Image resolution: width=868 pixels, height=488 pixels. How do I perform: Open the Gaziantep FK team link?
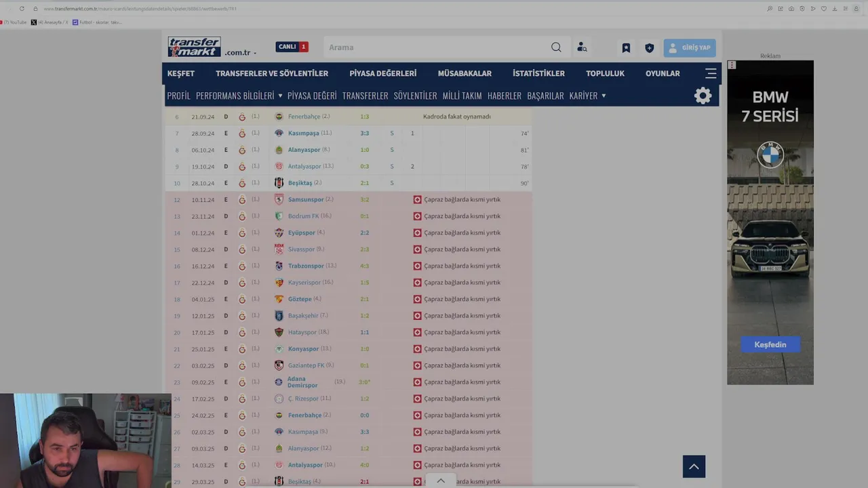[306, 366]
